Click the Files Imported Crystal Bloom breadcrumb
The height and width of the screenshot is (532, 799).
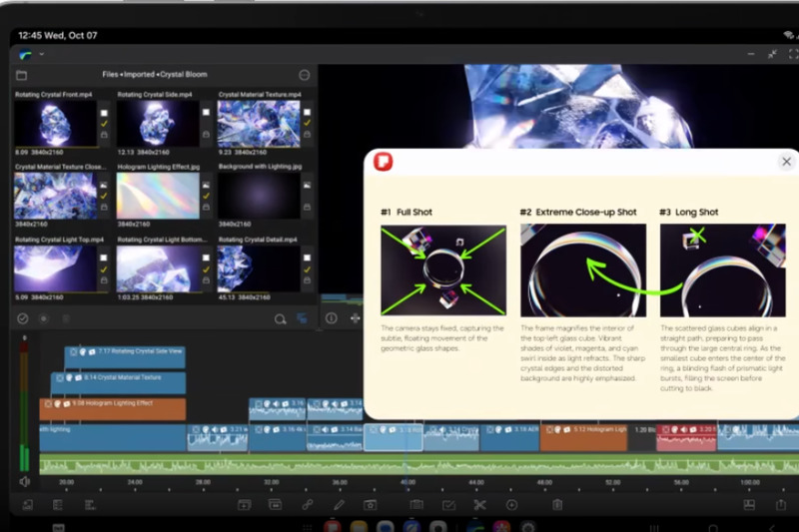(x=155, y=74)
